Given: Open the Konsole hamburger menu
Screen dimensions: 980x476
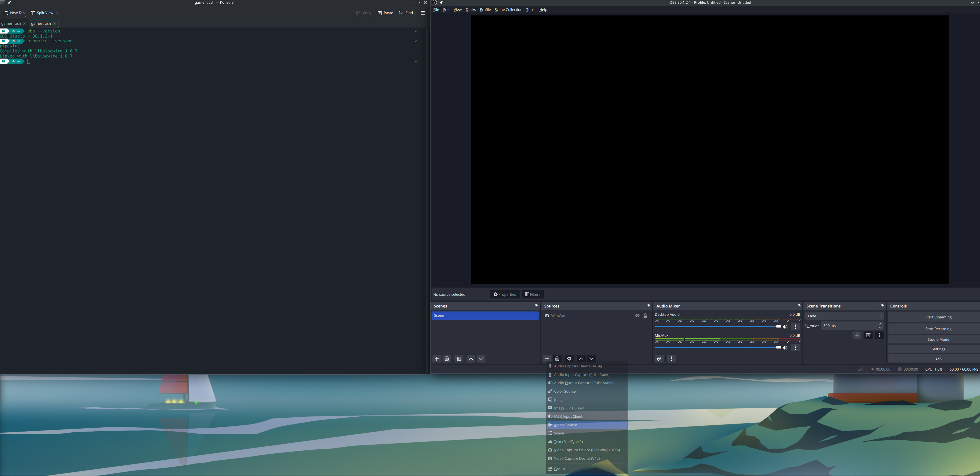Looking at the screenshot, I should [423, 13].
